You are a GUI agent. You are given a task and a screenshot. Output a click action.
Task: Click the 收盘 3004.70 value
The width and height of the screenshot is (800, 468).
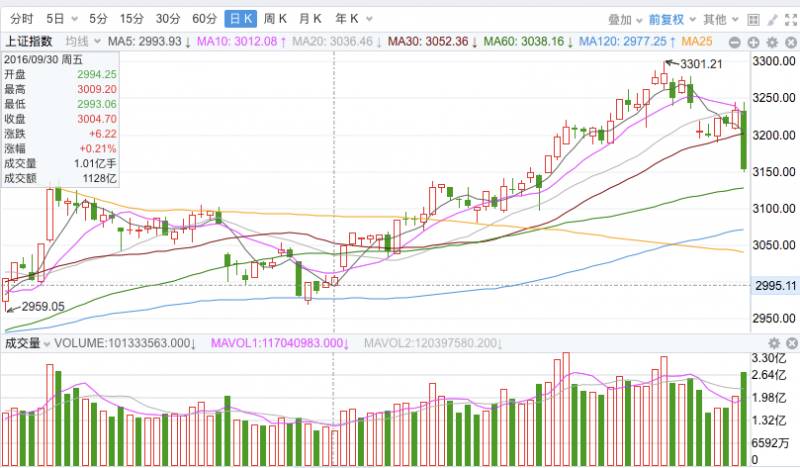(x=97, y=119)
